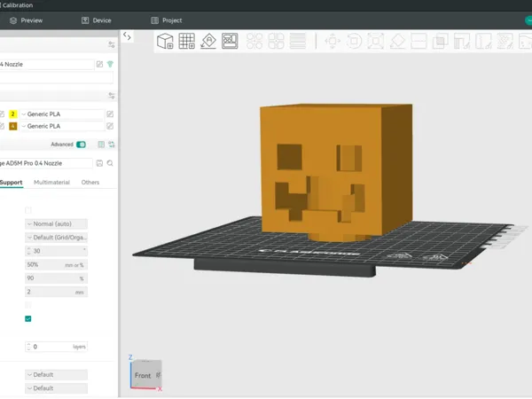532x399 pixels.
Task: Open the Device tab
Action: (x=97, y=20)
